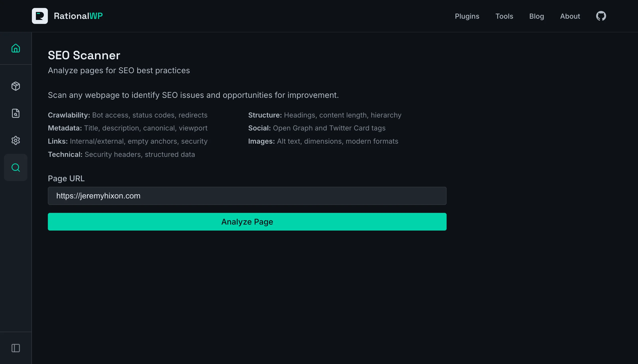Select the package/plugins icon in the sidebar
This screenshot has width=638, height=364.
click(15, 86)
